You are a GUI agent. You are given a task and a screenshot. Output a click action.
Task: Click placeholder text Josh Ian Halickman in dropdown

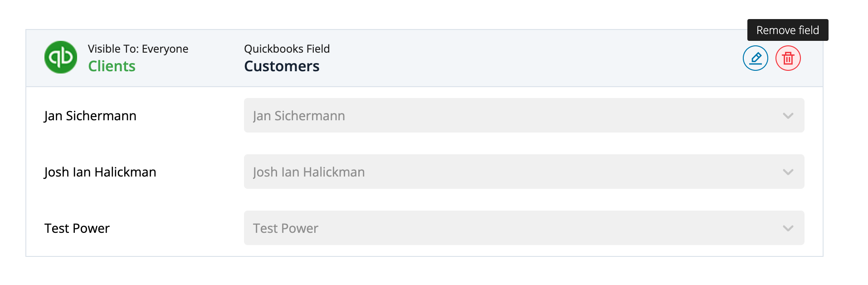(x=309, y=172)
